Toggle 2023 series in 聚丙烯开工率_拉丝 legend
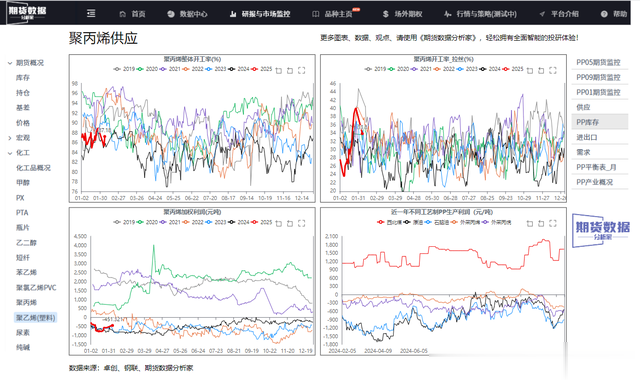 point(467,69)
